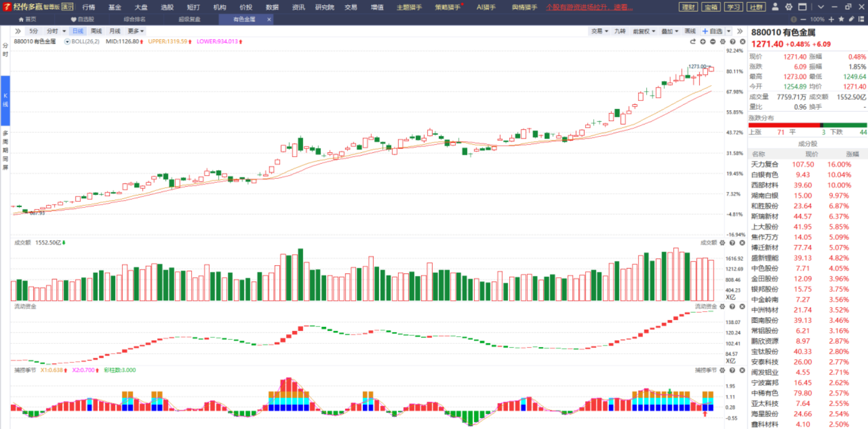Open the 选股 menu in top menu bar

click(x=167, y=7)
